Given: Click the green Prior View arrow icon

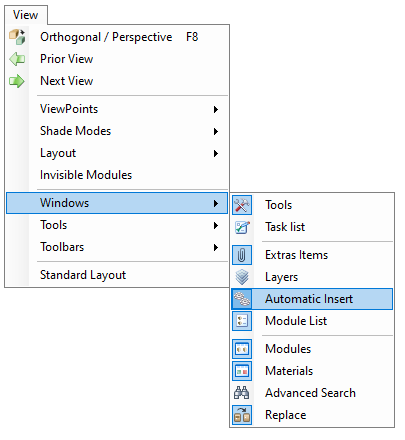Looking at the screenshot, I should 17,59.
